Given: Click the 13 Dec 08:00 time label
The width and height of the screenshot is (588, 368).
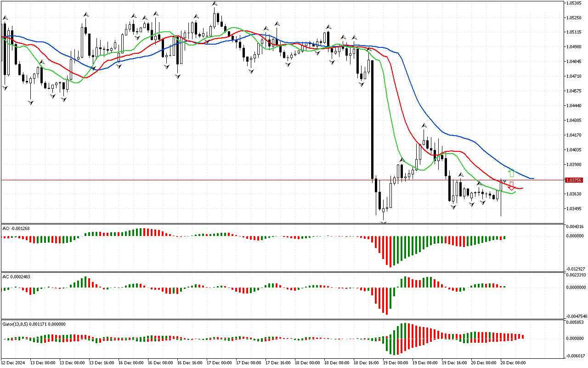Looking at the screenshot, I should coord(72,363).
